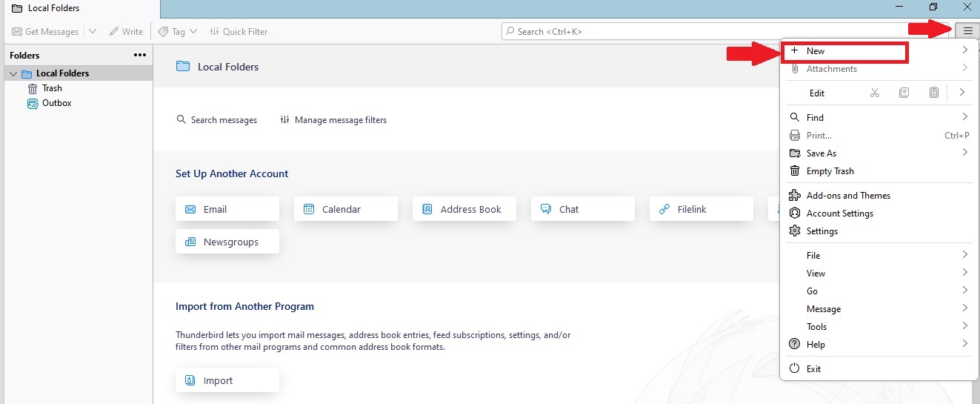The width and height of the screenshot is (980, 404).
Task: Expand the Help submenu chevron
Action: pos(965,344)
